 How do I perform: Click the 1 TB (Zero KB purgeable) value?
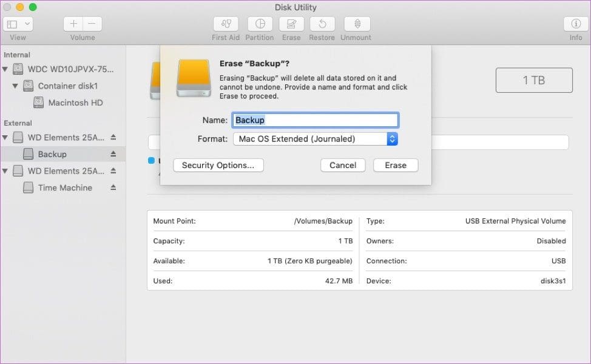click(x=310, y=261)
